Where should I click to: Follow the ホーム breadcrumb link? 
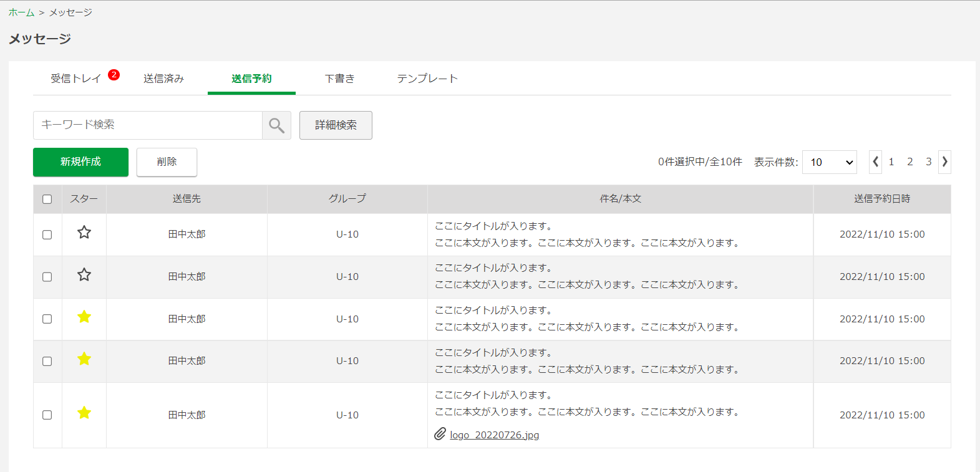pyautogui.click(x=21, y=12)
